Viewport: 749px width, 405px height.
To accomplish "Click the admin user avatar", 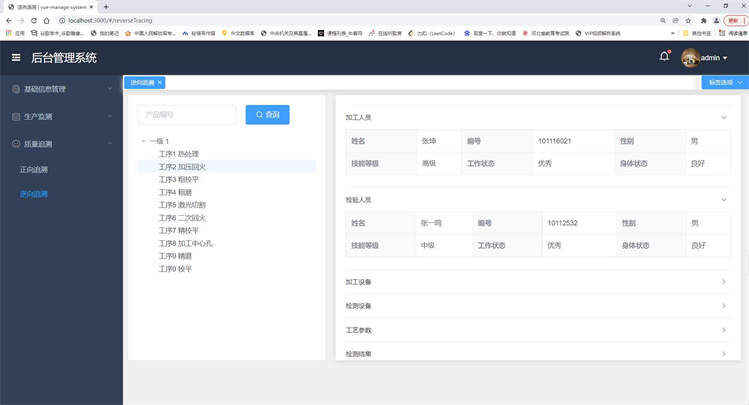I will (x=690, y=58).
